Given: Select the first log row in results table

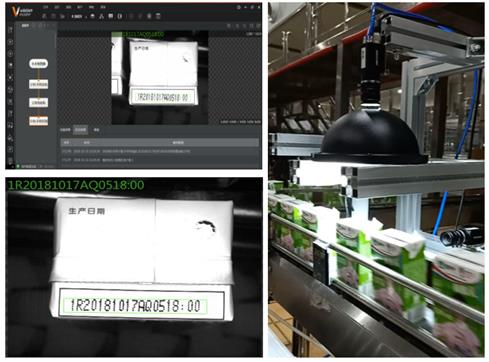Looking at the screenshot, I should pyautogui.click(x=160, y=151).
